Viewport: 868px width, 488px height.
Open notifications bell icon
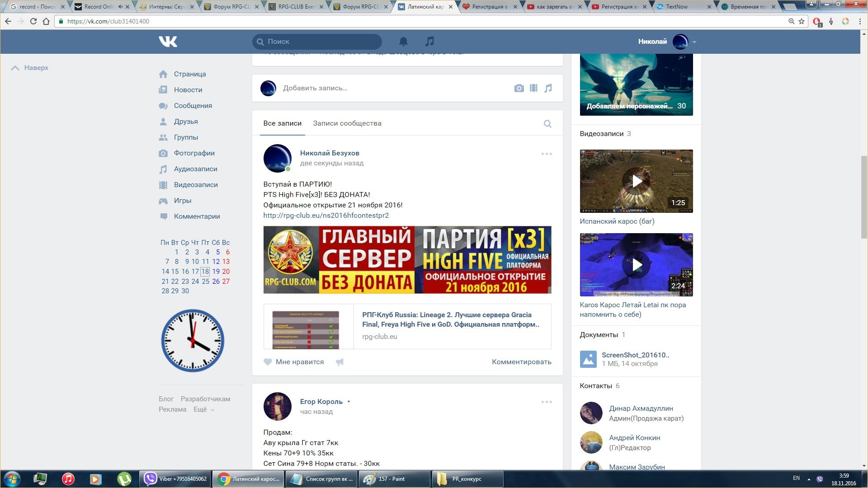tap(403, 42)
